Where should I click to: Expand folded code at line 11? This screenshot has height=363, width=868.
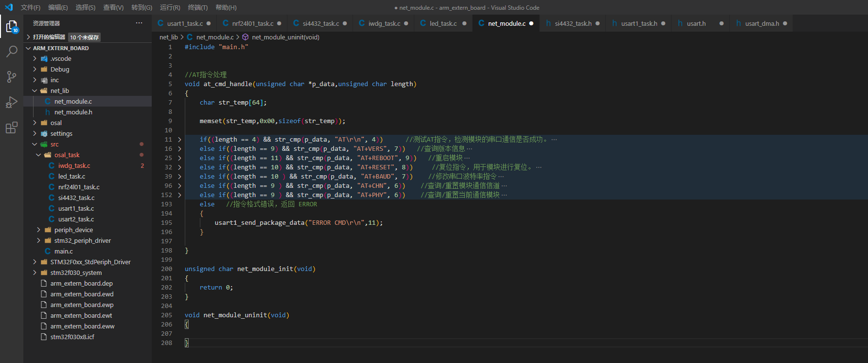click(179, 140)
